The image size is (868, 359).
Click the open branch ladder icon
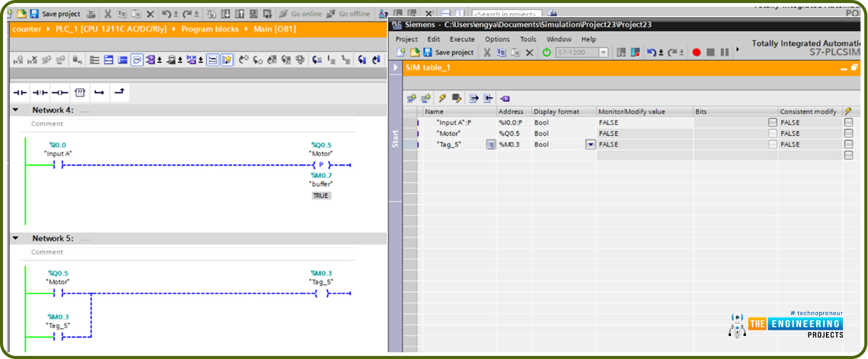(x=119, y=91)
